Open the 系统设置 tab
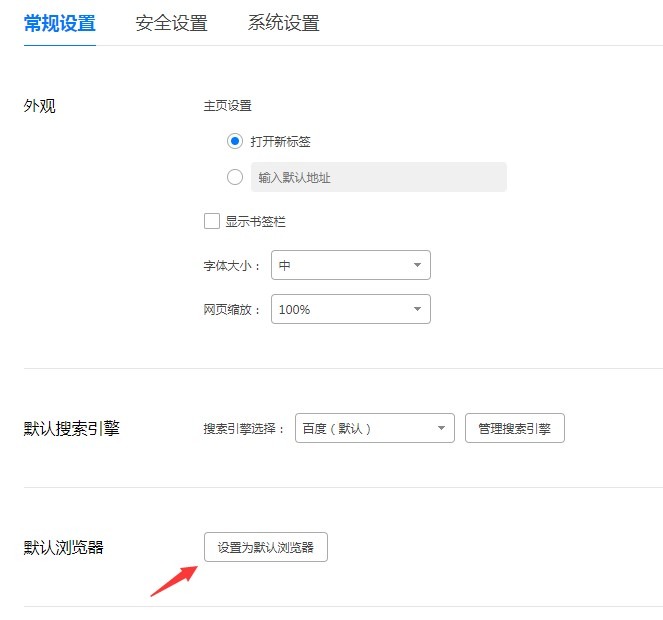Viewport: 663px width, 620px height. (283, 23)
